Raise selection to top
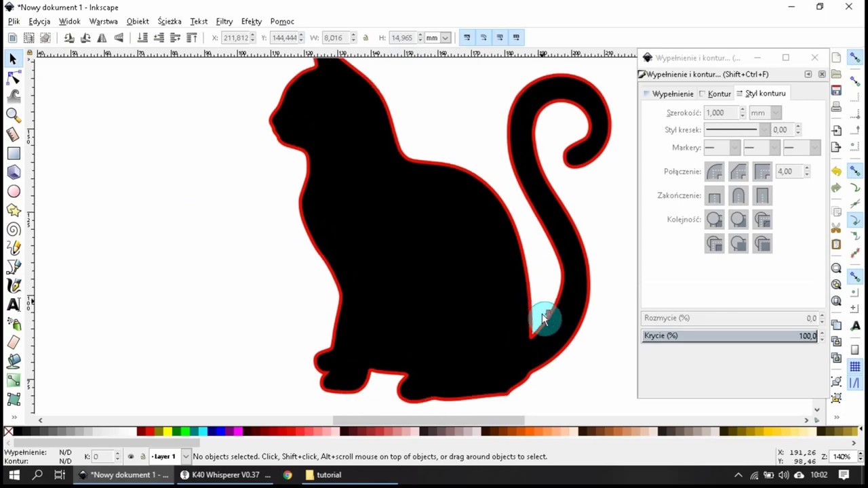Viewport: 868px width, 488px height. click(192, 37)
